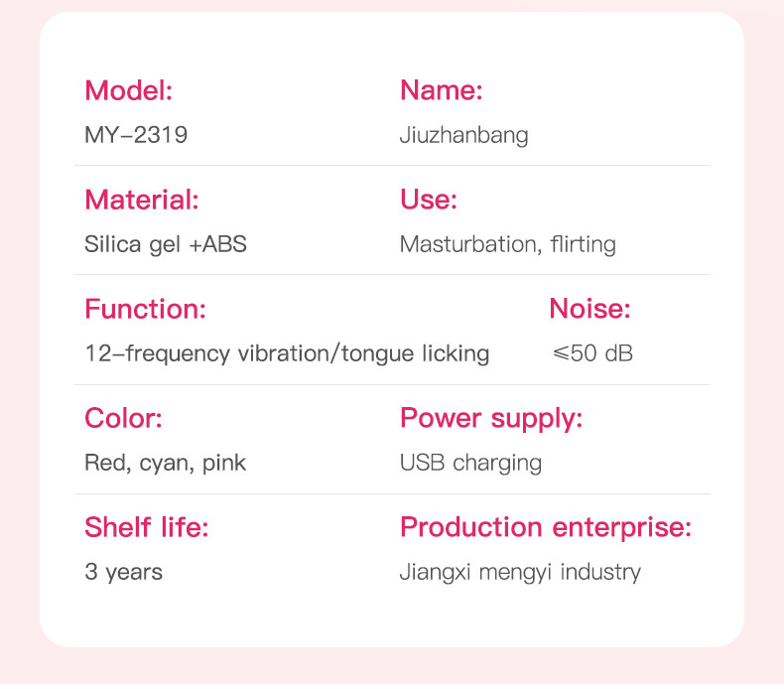Select the 12-frequency vibration description text
The width and height of the screenshot is (784, 689).
pos(287,353)
